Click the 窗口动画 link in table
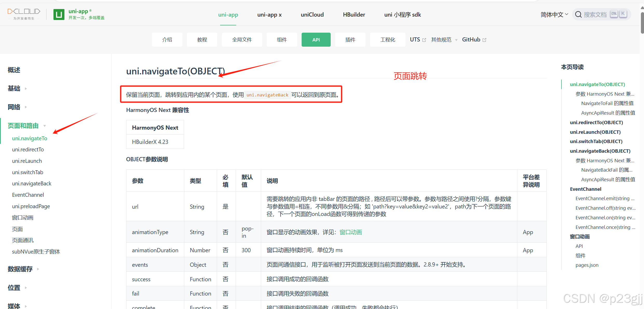The height and width of the screenshot is (309, 644). (350, 232)
